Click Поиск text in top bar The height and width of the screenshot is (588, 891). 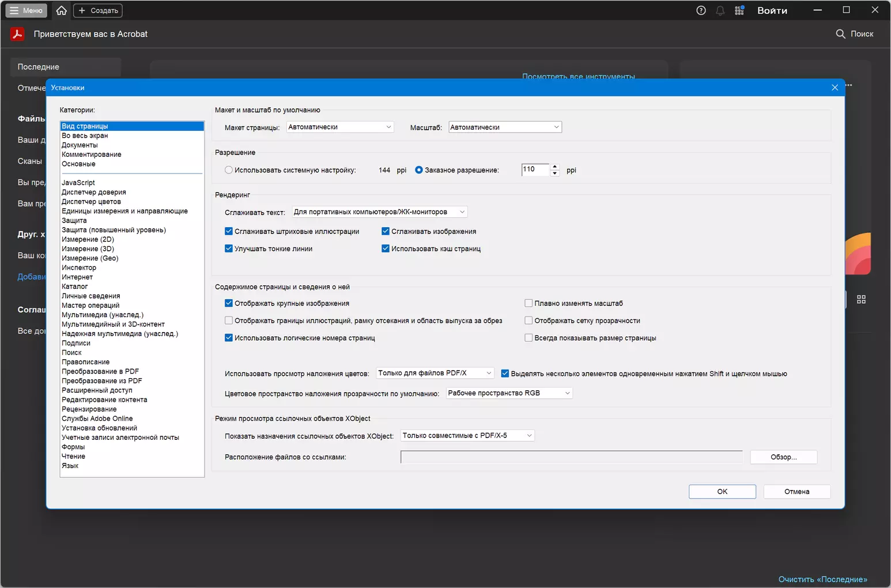click(862, 34)
